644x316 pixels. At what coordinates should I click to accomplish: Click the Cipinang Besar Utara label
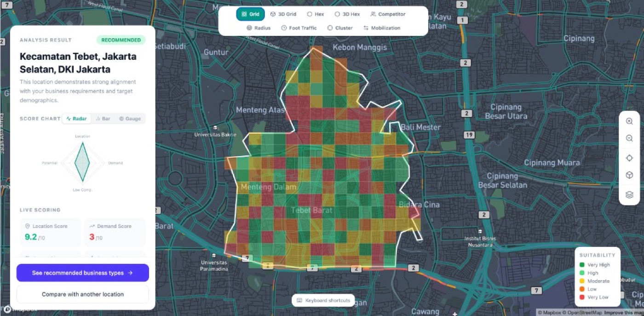click(506, 111)
